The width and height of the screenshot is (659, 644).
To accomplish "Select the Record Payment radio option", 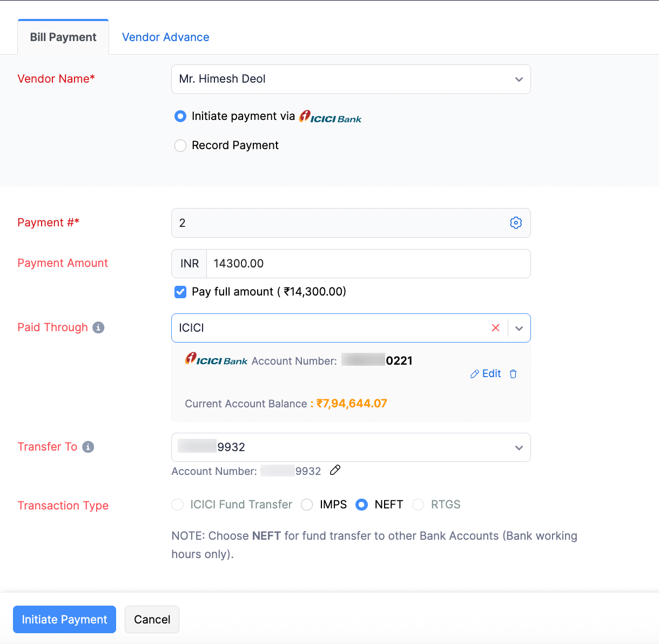I will point(180,145).
